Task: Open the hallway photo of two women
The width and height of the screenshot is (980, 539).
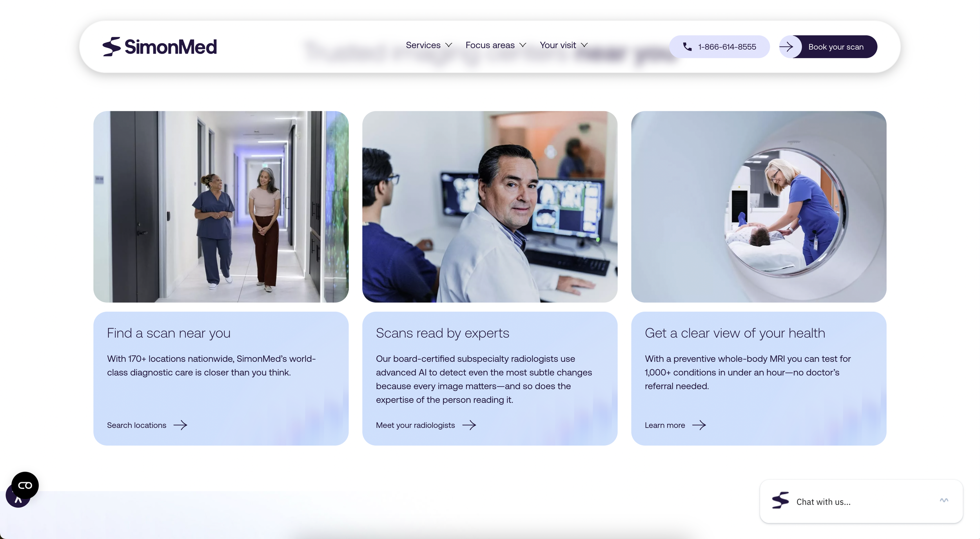Action: point(221,207)
